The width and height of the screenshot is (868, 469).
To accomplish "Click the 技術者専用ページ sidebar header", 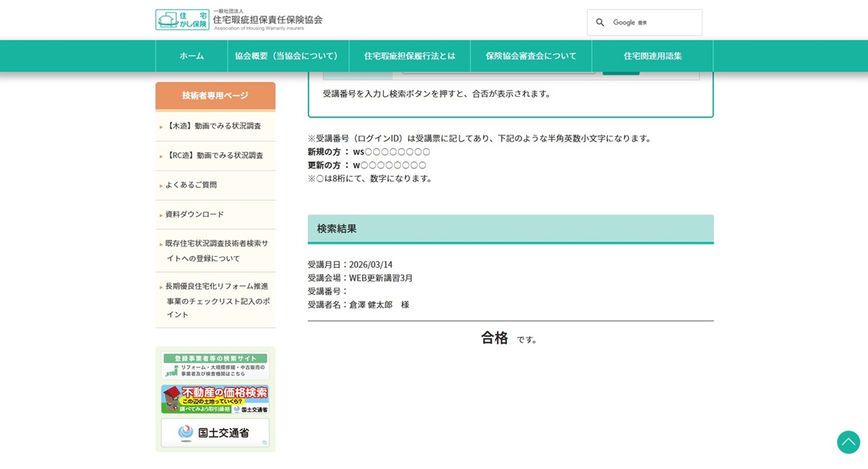I will pyautogui.click(x=215, y=96).
